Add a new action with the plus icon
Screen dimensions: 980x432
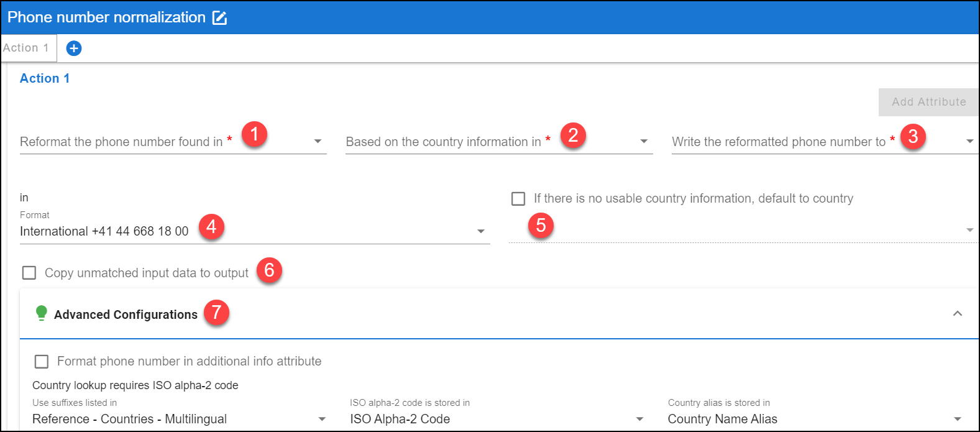coord(74,48)
